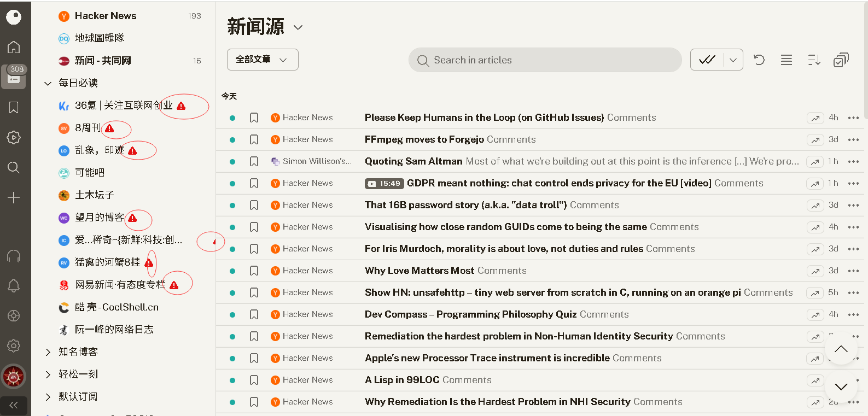Open the user avatar at sidebar bottom
868x416 pixels.
(14, 377)
